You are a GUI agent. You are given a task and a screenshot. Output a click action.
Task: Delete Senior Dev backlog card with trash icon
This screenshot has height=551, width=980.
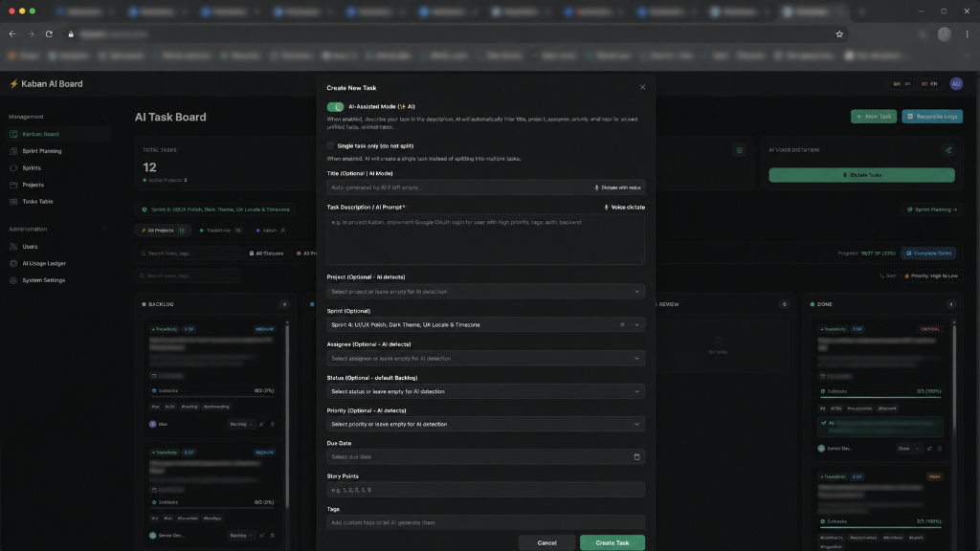coord(273,536)
